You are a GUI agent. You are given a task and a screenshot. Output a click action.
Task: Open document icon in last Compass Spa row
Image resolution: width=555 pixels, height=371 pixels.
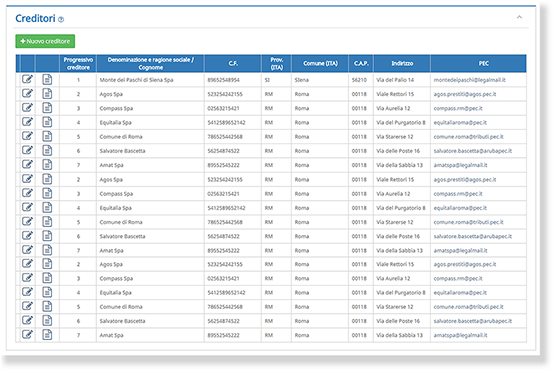[x=47, y=278]
